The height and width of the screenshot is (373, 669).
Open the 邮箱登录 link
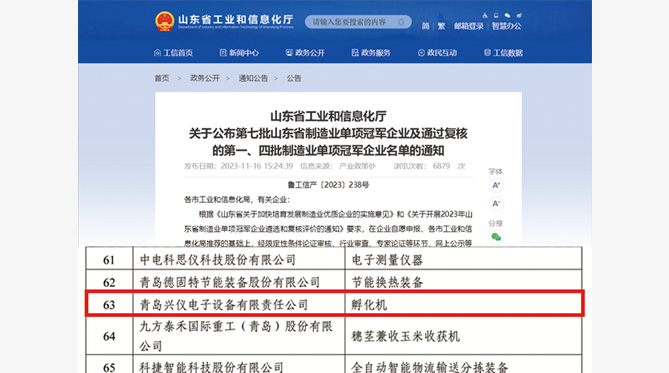click(468, 26)
